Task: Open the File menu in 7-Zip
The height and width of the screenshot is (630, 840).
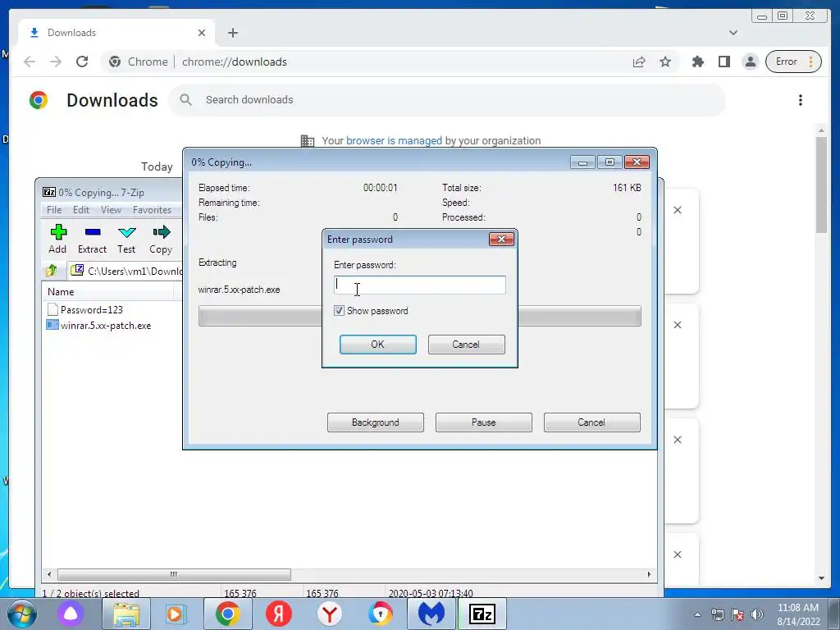Action: tap(53, 210)
